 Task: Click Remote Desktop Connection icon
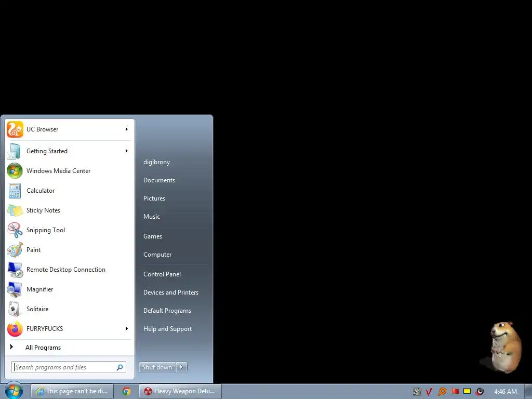click(15, 270)
